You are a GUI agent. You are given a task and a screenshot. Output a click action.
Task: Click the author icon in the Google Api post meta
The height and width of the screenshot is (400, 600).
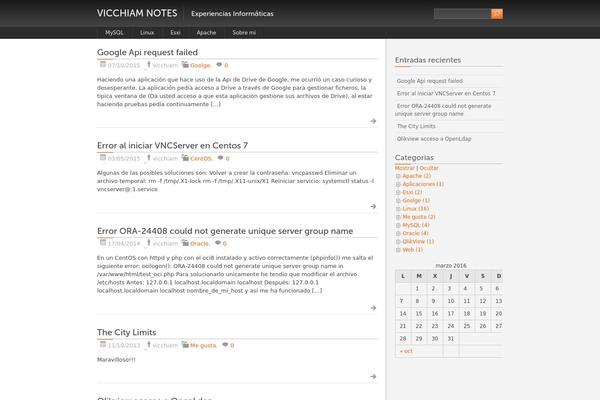click(148, 65)
